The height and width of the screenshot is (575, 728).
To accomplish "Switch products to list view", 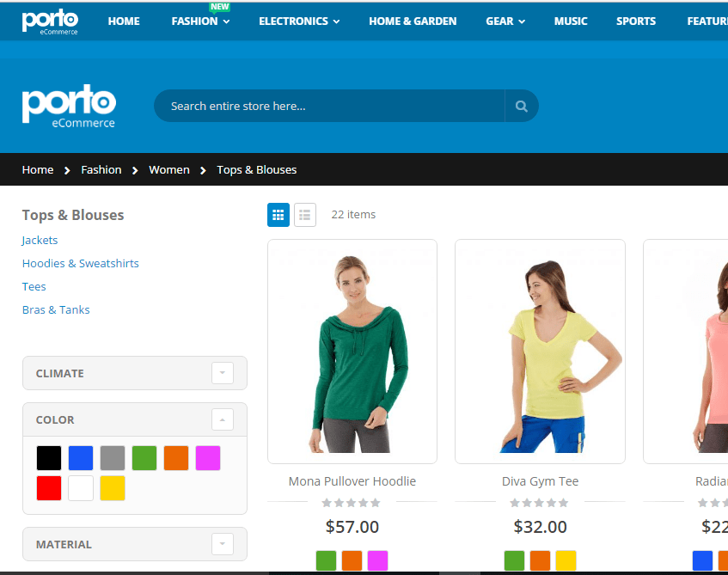I will (304, 214).
